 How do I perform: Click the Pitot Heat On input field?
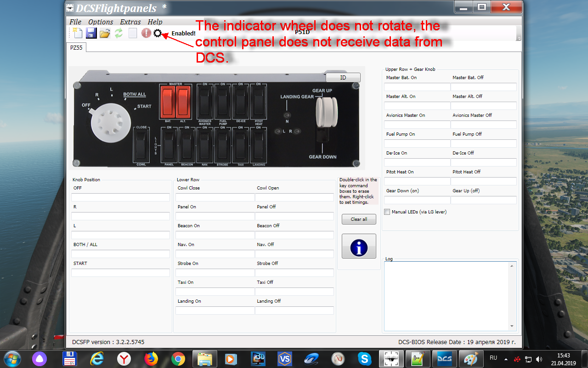pos(417,181)
